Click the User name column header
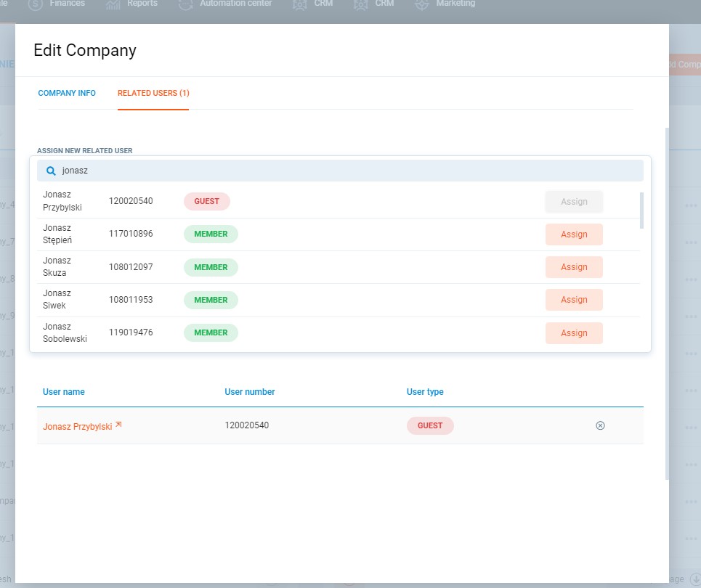This screenshot has width=701, height=588. pyautogui.click(x=64, y=392)
